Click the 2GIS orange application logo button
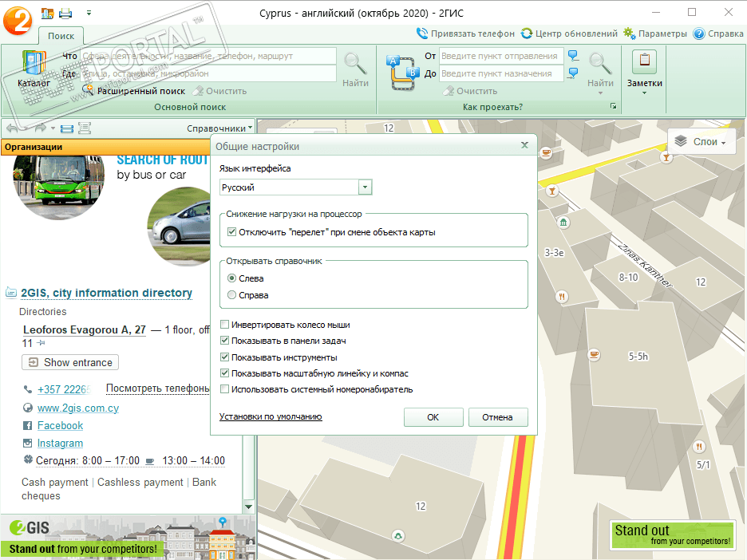Viewport: 747px width, 560px height. point(17,19)
